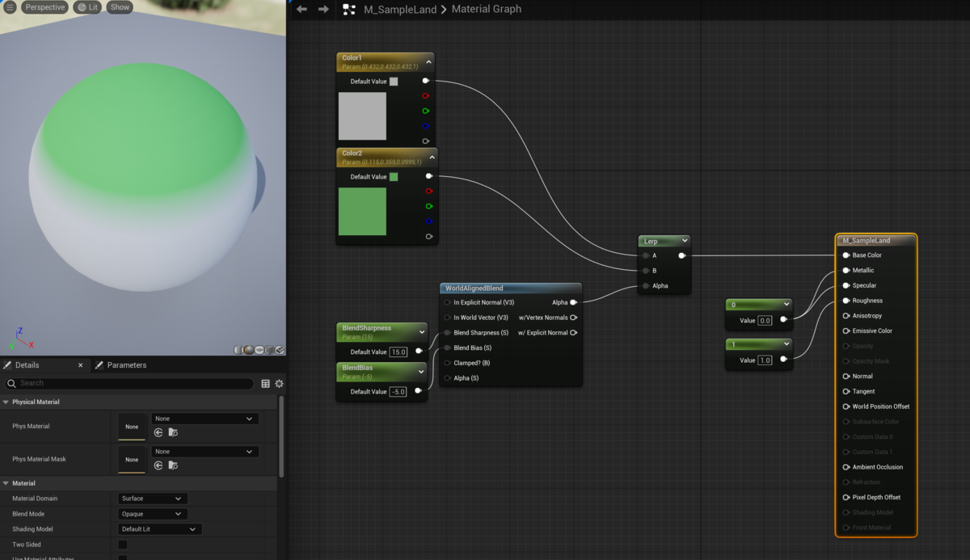Viewport: 970px width, 560px height.
Task: Open the viewport hamburger menu
Action: coord(11,7)
